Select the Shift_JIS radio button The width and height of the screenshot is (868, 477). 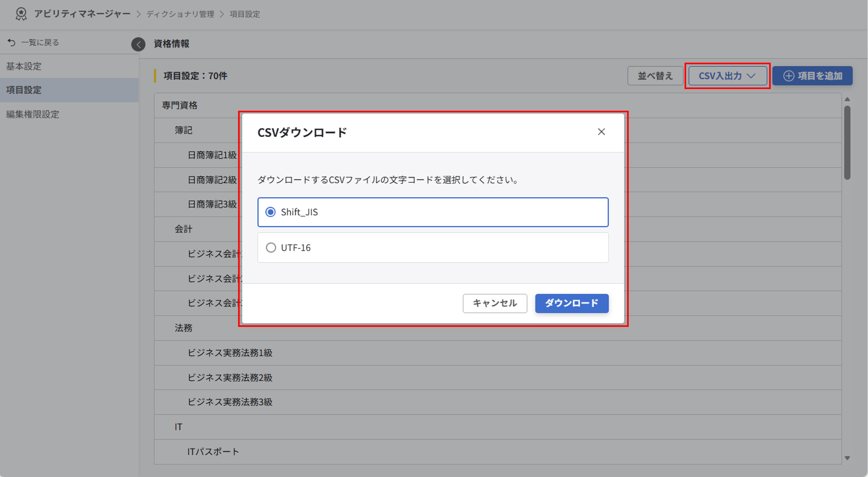[x=271, y=212]
